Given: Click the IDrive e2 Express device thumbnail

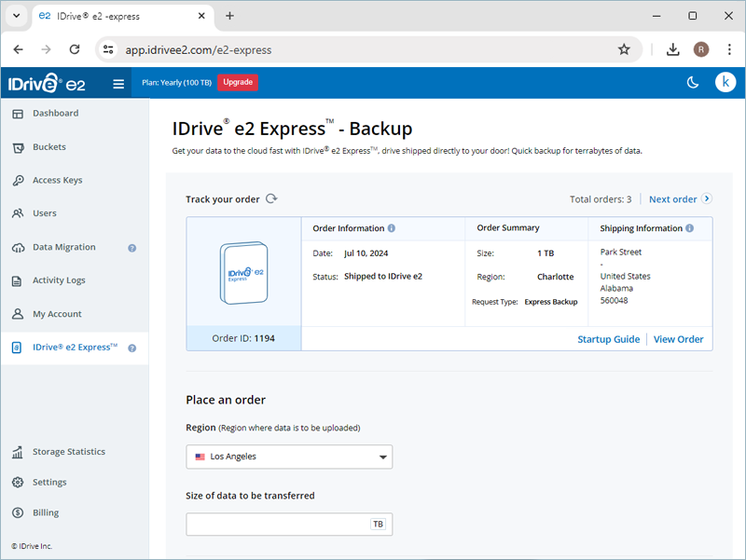Looking at the screenshot, I should 243,273.
